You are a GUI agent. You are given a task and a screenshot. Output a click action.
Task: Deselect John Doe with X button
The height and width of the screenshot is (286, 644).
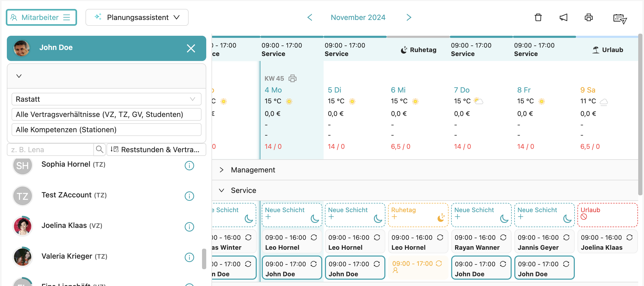tap(191, 48)
